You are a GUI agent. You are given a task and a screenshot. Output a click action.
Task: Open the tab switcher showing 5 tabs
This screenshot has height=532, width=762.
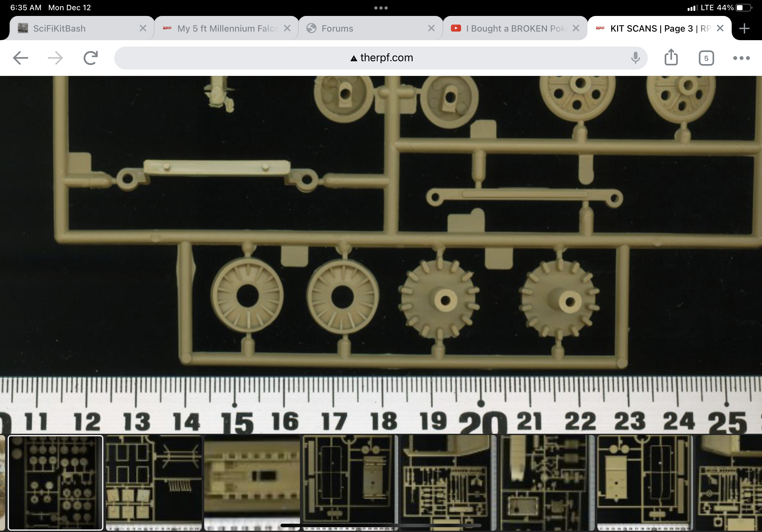706,58
